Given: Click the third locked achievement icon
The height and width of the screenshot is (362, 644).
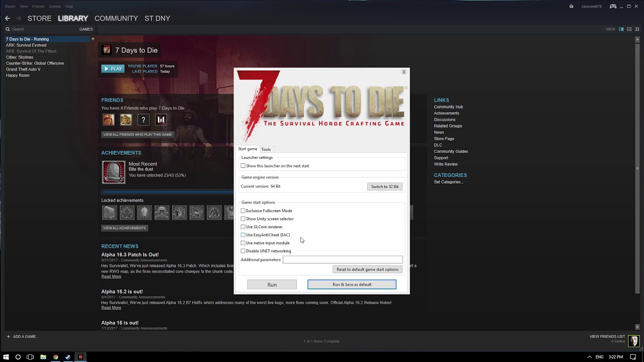Looking at the screenshot, I should click(x=144, y=212).
